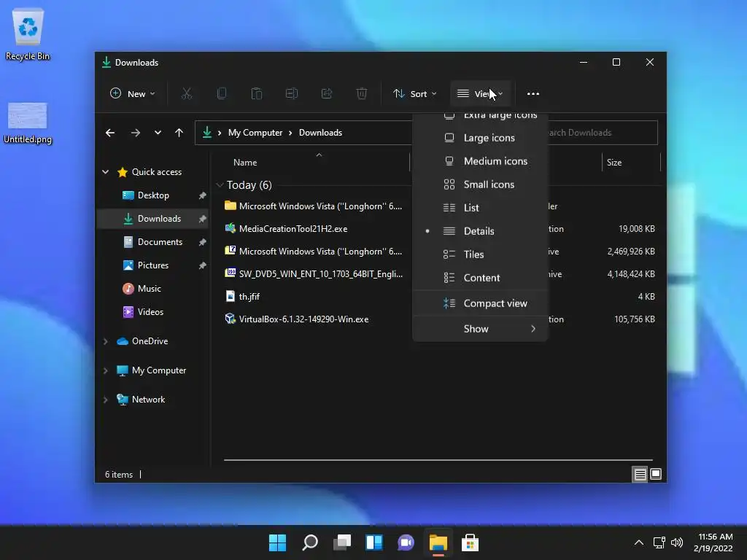Select the Recycle Bin desktop icon
Screen dimensions: 747x560
click(x=28, y=34)
